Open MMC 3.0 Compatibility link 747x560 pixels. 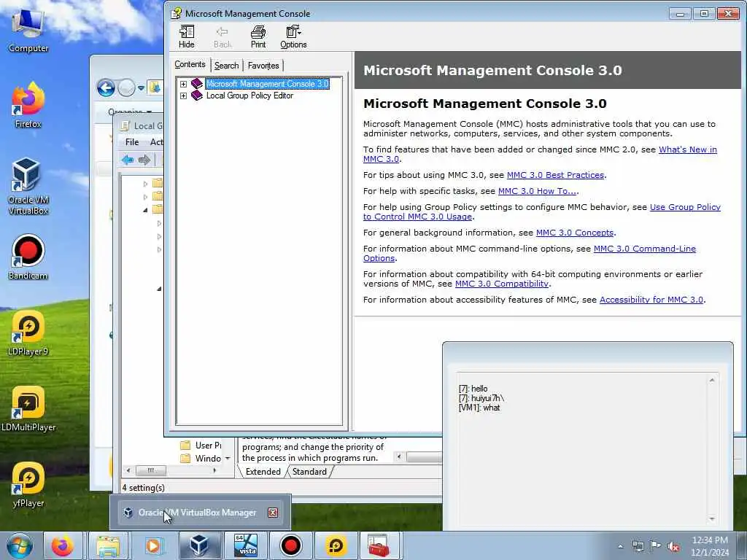pyautogui.click(x=502, y=284)
